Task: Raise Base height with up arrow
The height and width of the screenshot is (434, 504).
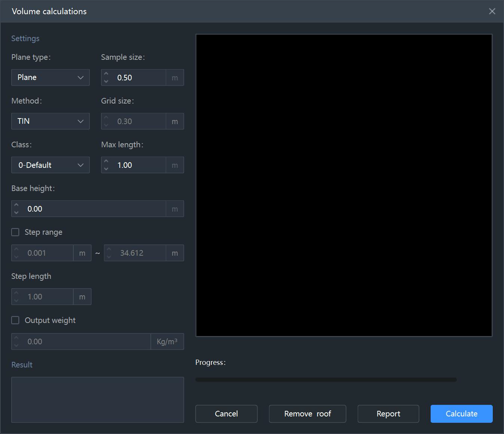Action: pyautogui.click(x=16, y=205)
